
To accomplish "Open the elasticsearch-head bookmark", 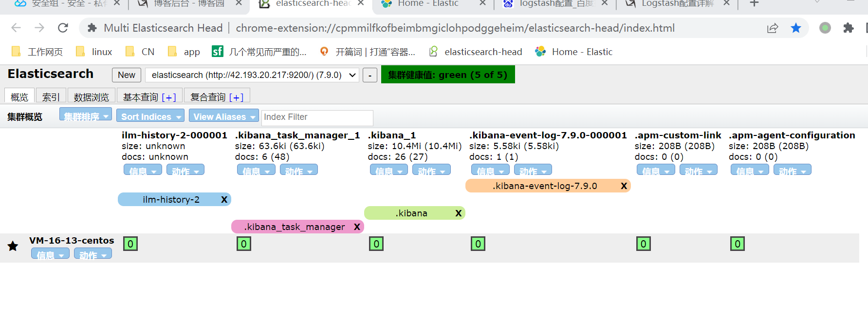I will coord(475,52).
